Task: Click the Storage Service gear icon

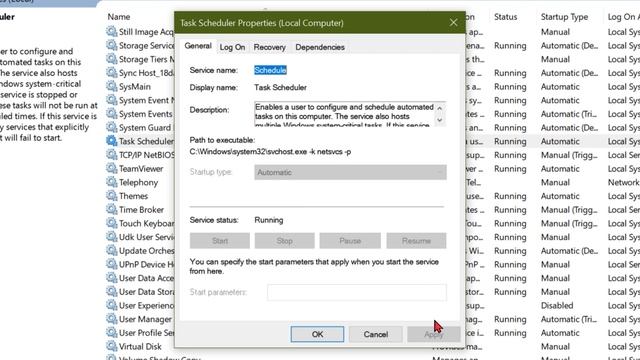Action: click(x=111, y=45)
